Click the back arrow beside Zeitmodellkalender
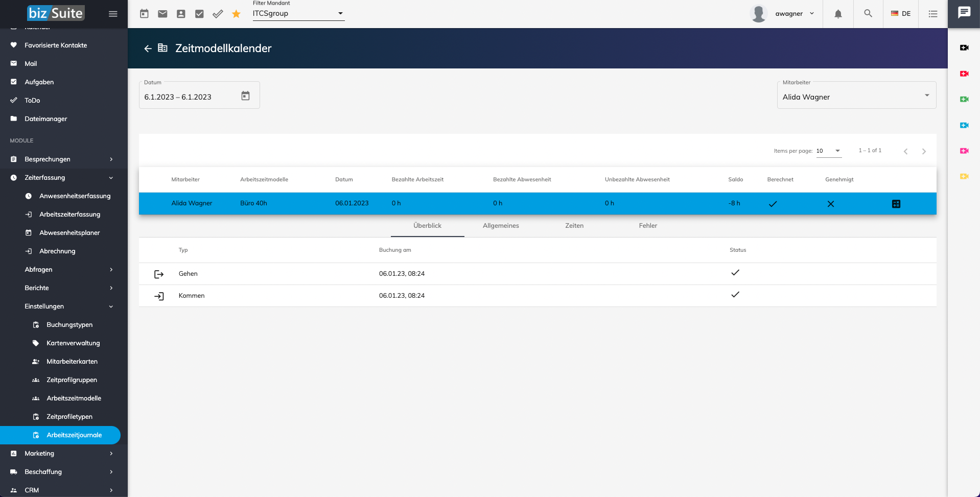This screenshot has width=980, height=497. [148, 49]
